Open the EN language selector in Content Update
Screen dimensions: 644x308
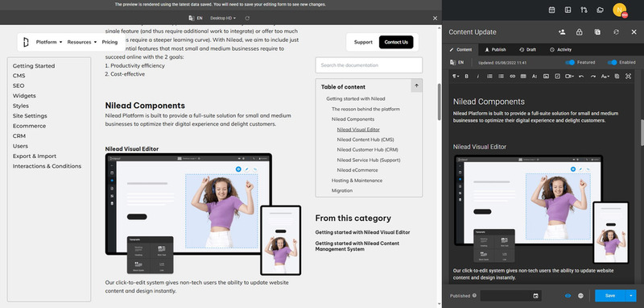(457, 63)
